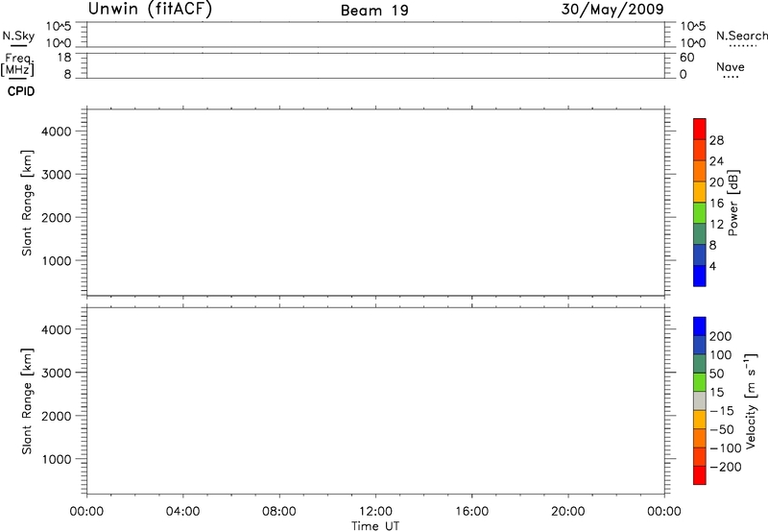Click the 'Beam 19' heading
This screenshot has width=768, height=532.
[x=374, y=11]
